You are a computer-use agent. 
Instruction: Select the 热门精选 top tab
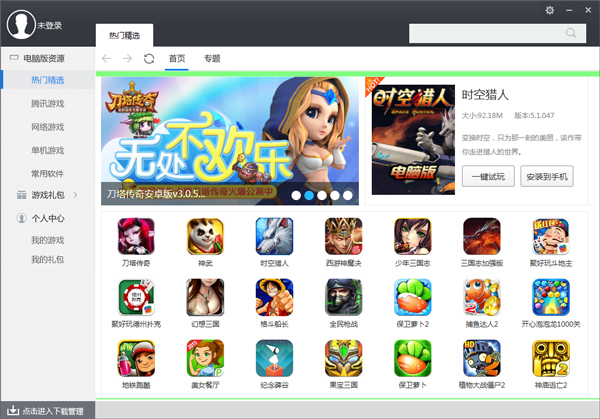coord(124,35)
